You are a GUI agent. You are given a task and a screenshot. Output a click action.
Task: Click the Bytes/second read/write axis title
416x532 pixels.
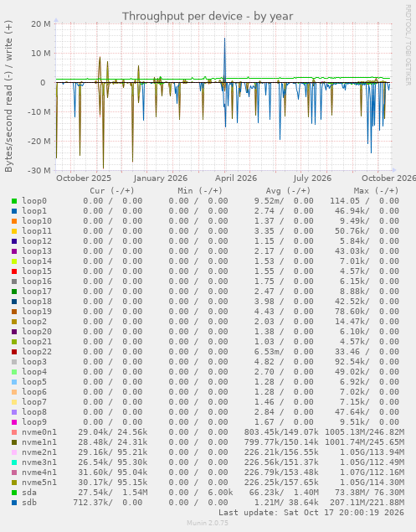coord(8,96)
